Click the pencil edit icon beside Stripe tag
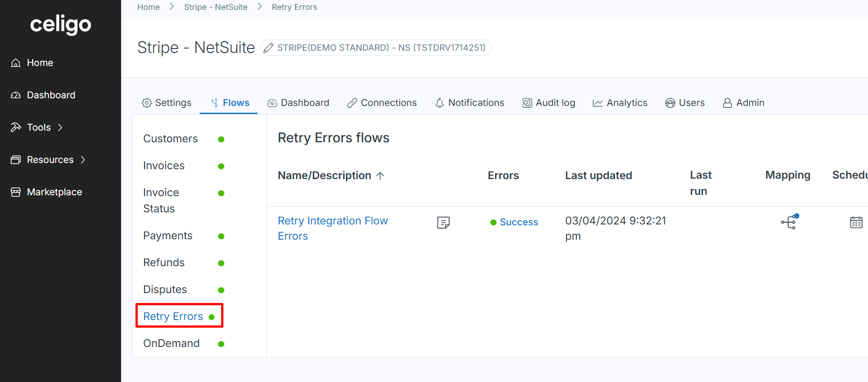 [x=268, y=48]
